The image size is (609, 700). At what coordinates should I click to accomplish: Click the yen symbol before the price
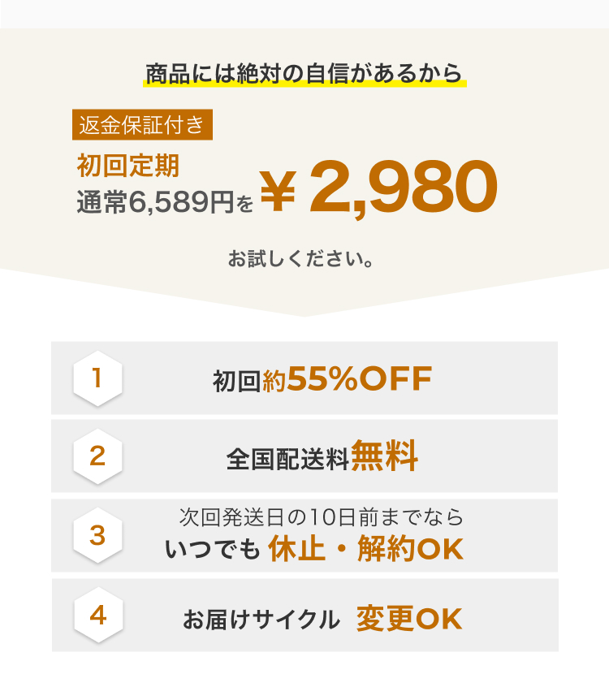tap(278, 191)
